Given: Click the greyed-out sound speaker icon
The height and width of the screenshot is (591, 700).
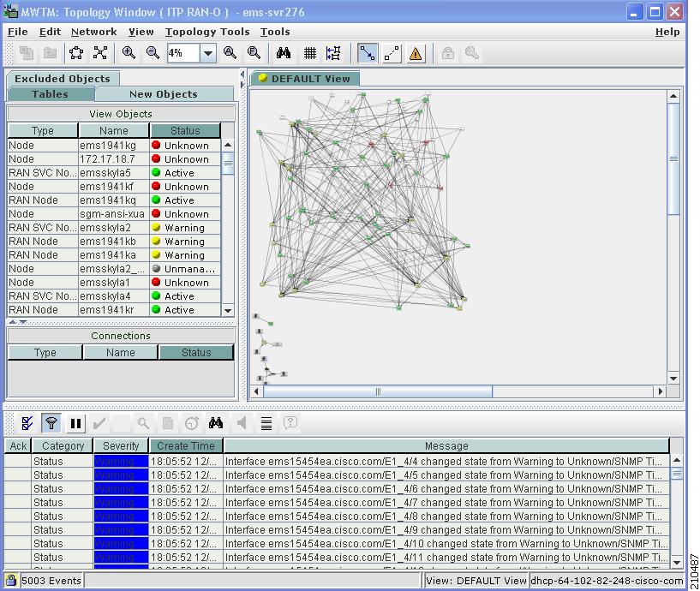Looking at the screenshot, I should [242, 423].
